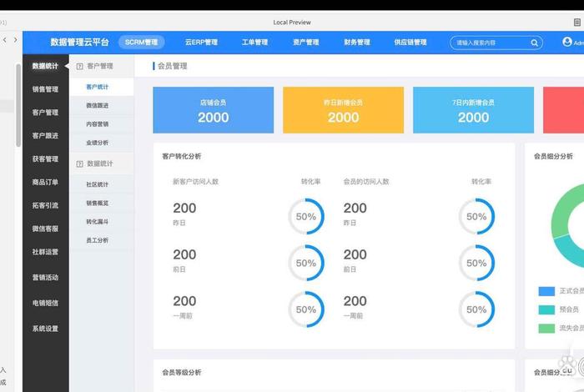Open 员工分析 submenu entry
The width and height of the screenshot is (584, 392).
tap(101, 240)
